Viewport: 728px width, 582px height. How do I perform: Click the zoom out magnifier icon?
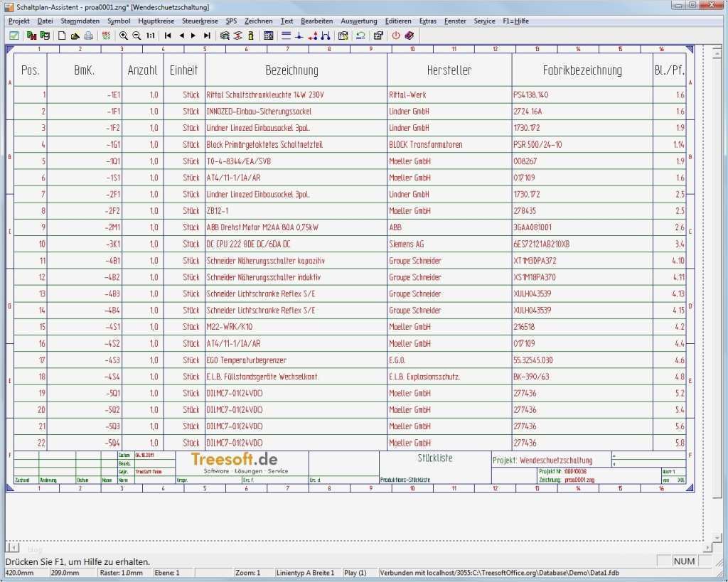136,35
